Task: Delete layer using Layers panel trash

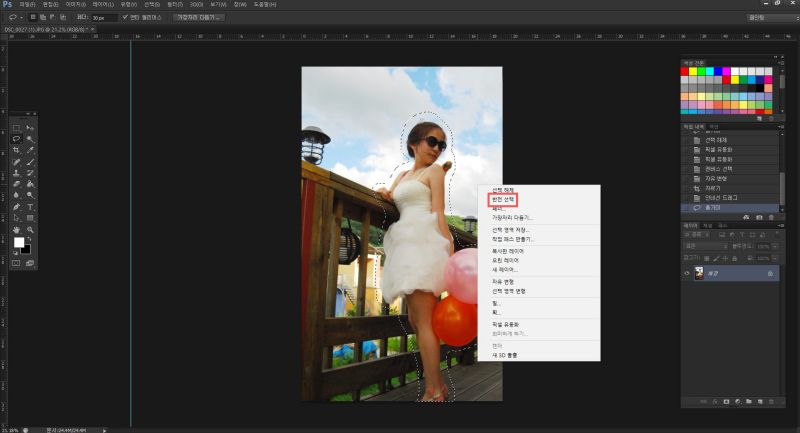Action: coord(771,402)
